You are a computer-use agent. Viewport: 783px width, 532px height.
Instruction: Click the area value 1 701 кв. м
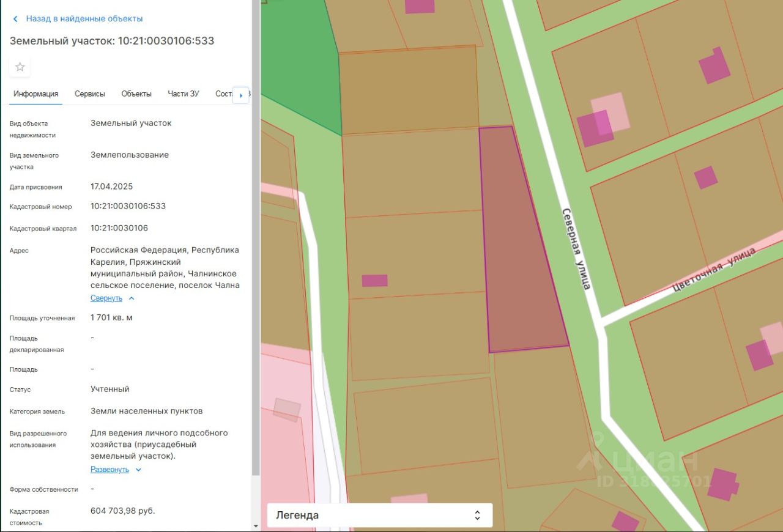[111, 318]
